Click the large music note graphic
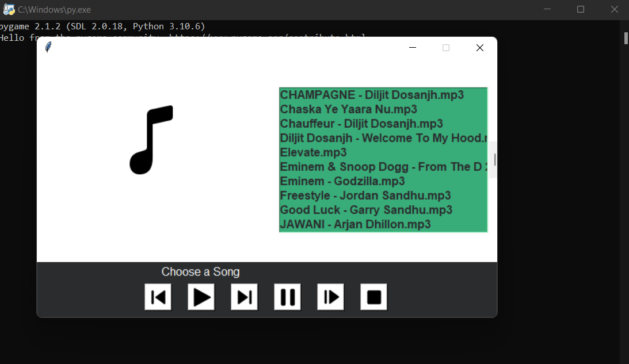The image size is (629, 364). click(x=152, y=139)
